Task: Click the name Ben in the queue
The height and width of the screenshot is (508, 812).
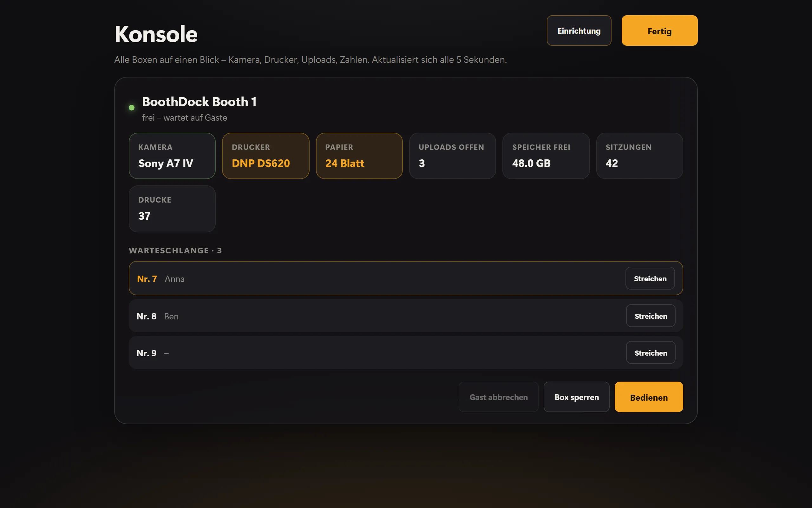Action: coord(171,316)
